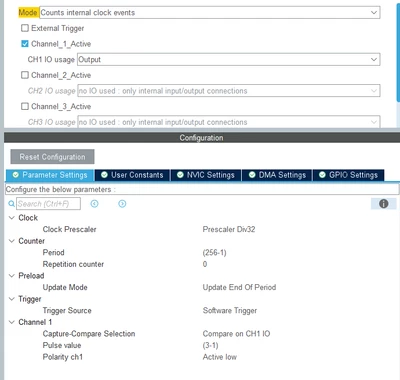The height and width of the screenshot is (380, 400).
Task: Collapse the Counter section
Action: [x=12, y=241]
